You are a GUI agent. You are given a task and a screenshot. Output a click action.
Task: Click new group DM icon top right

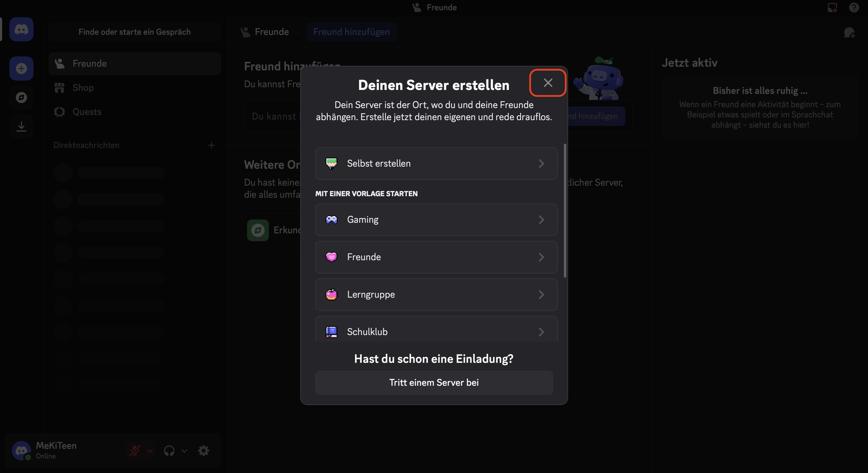(x=849, y=33)
